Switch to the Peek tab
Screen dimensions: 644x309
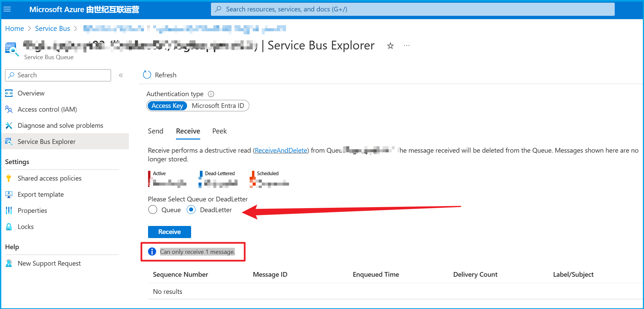click(219, 131)
